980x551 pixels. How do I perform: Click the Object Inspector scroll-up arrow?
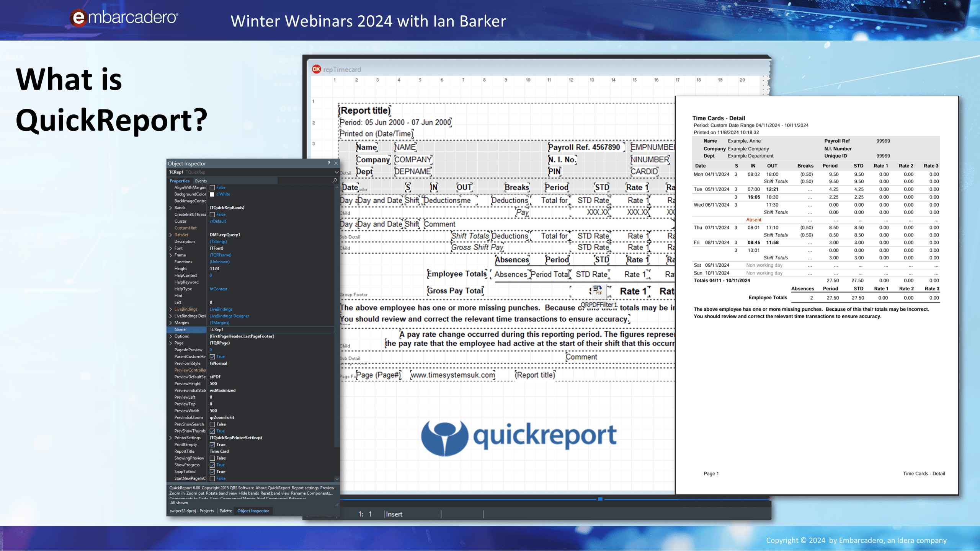(337, 187)
